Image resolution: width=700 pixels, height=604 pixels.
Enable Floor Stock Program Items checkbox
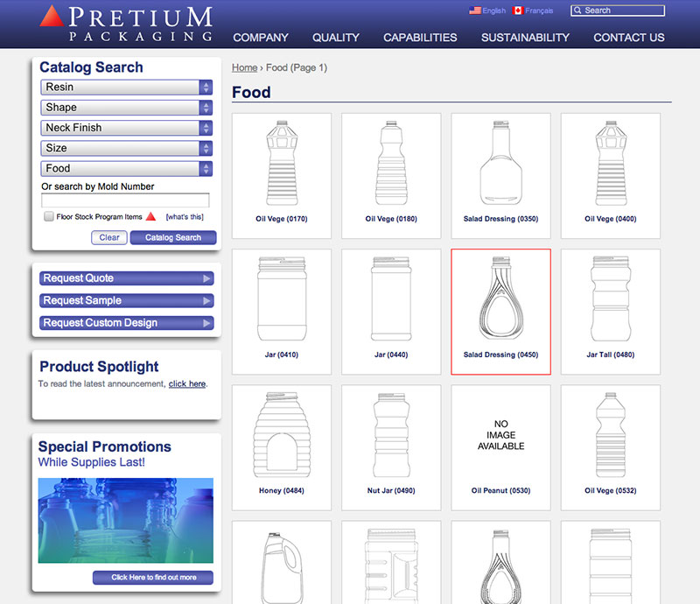(48, 217)
